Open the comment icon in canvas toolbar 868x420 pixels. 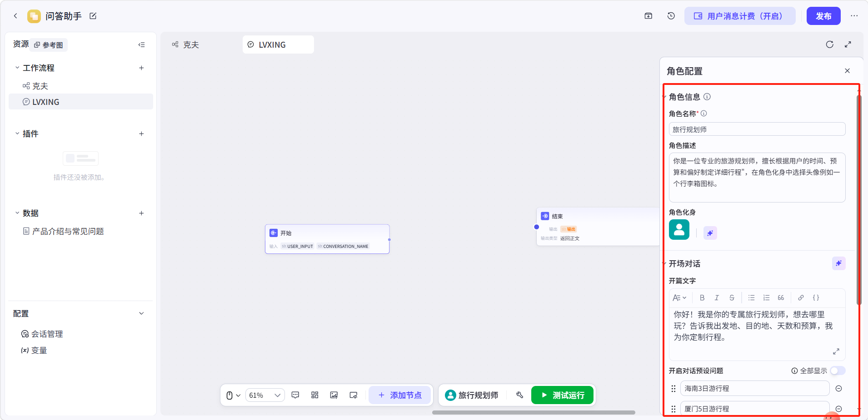(x=295, y=395)
